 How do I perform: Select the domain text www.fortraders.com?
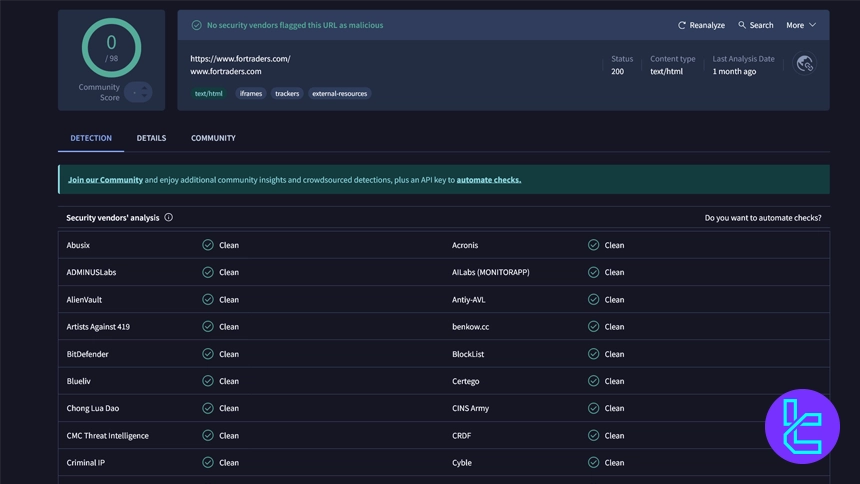pos(225,71)
